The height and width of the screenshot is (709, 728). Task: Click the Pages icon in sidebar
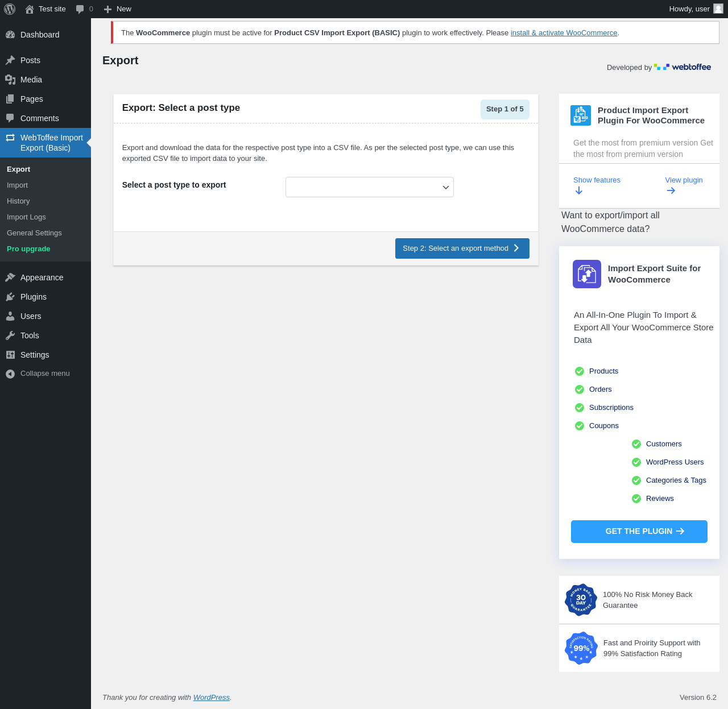(x=10, y=99)
